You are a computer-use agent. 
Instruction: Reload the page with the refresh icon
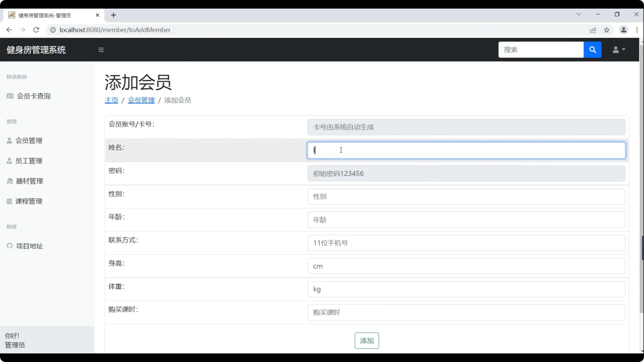(36, 30)
